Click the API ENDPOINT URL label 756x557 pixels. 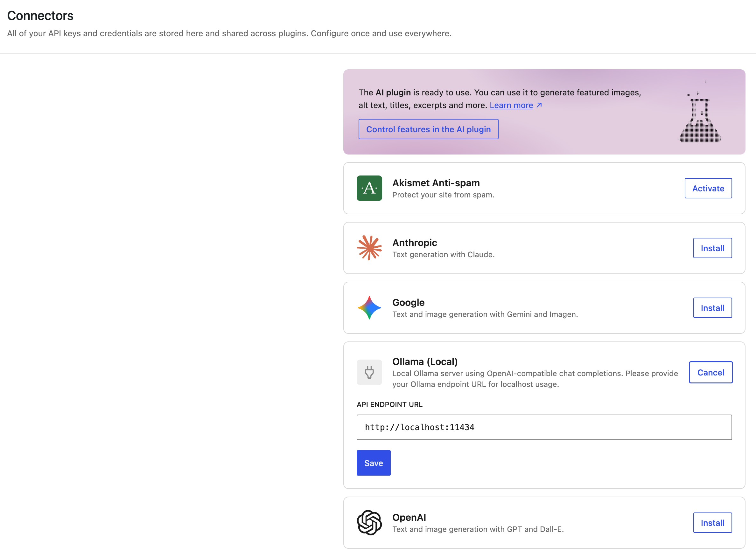(389, 404)
